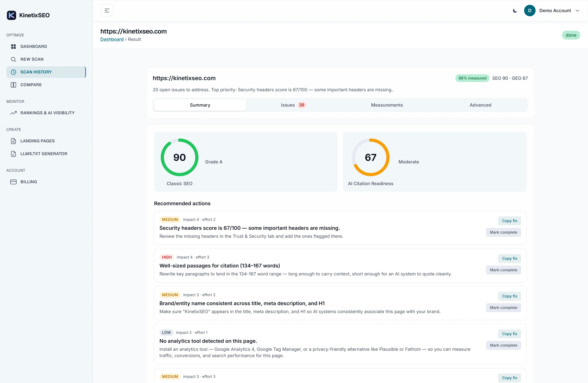Click Copy fix on the last MEDIUM card
This screenshot has height=383, width=588.
tap(509, 378)
